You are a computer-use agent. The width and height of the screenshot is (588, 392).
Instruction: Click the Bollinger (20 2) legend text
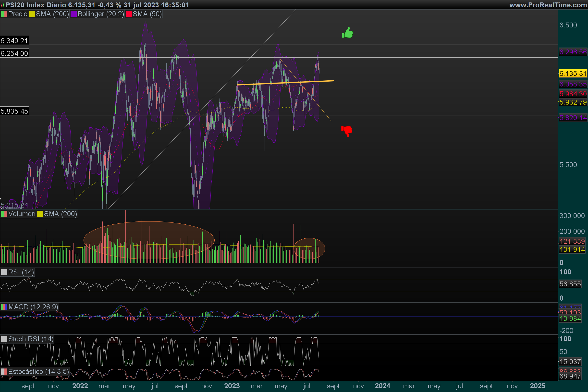pyautogui.click(x=100, y=14)
